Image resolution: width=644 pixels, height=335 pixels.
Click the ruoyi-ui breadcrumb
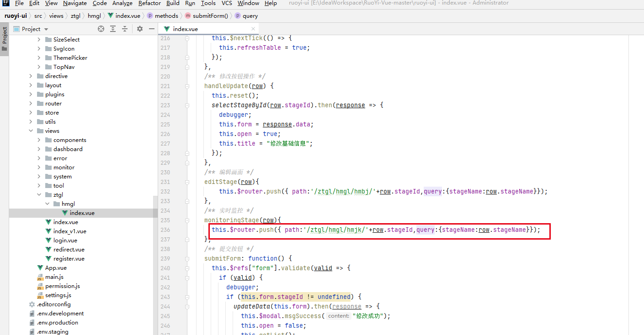(16, 16)
